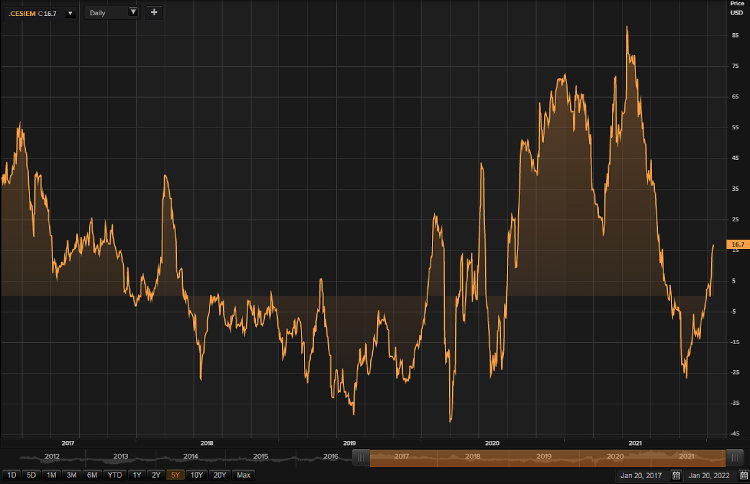Open the end date calendar picker

click(742, 475)
